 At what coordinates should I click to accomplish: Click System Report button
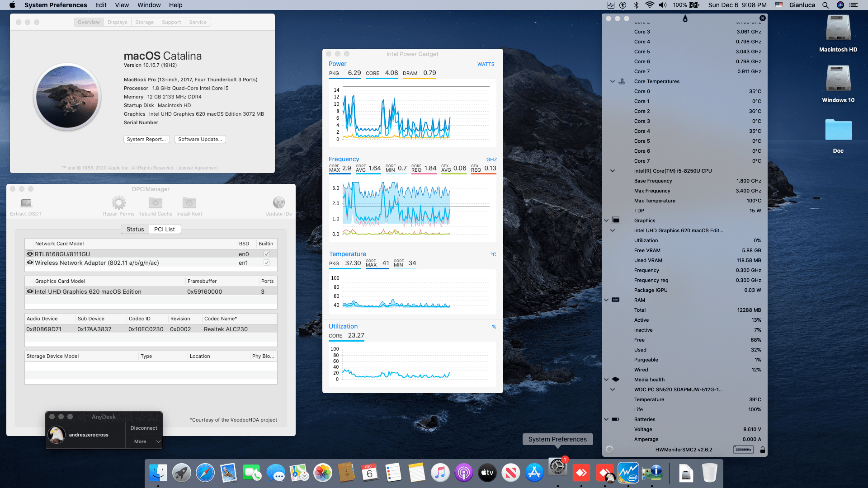[146, 139]
